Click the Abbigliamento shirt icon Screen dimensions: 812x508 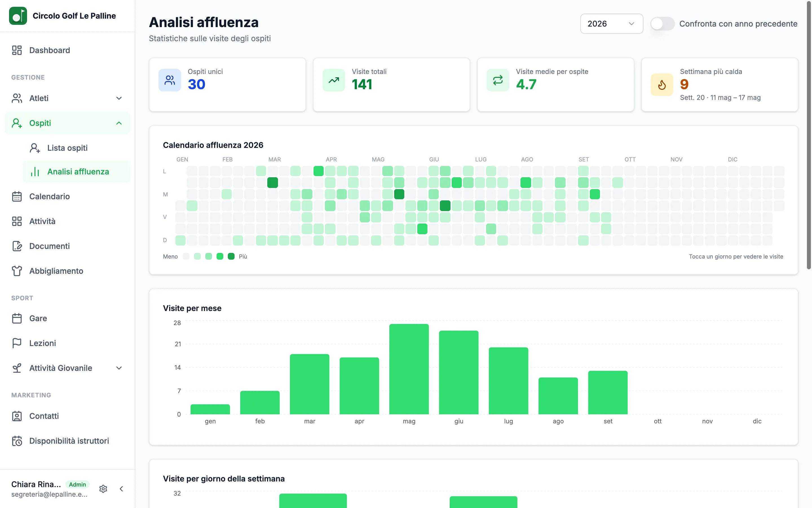point(17,271)
